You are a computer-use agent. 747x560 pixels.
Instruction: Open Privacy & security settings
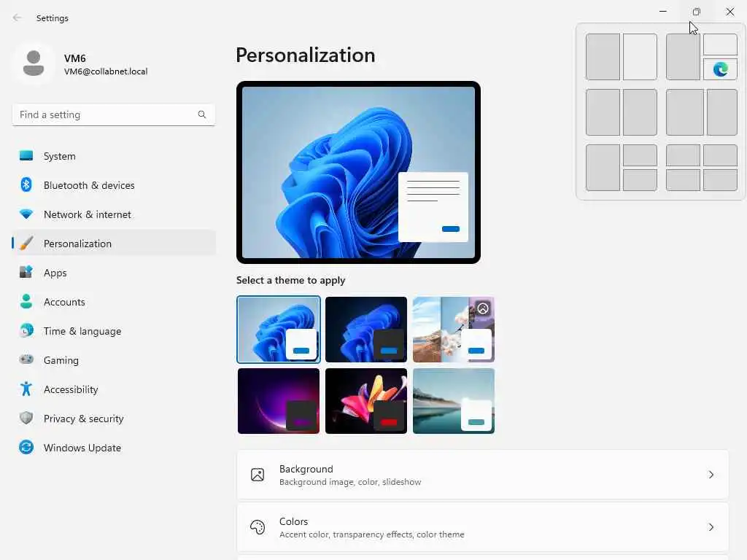tap(113, 419)
